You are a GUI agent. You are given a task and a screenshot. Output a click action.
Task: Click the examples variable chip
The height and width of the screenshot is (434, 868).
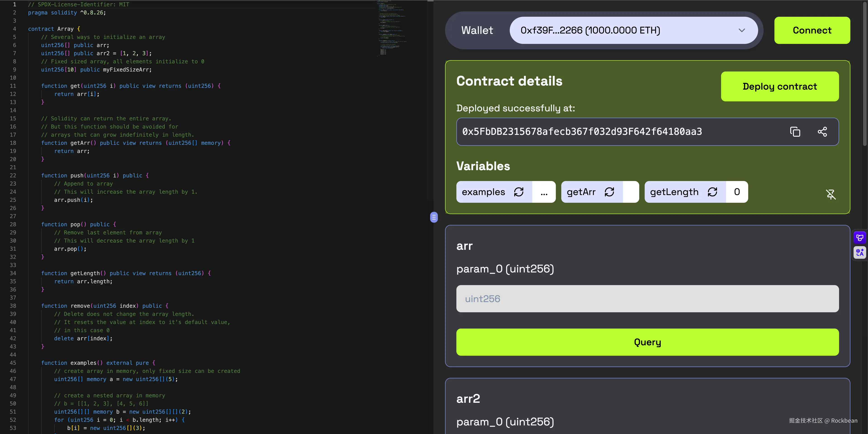[x=483, y=192]
